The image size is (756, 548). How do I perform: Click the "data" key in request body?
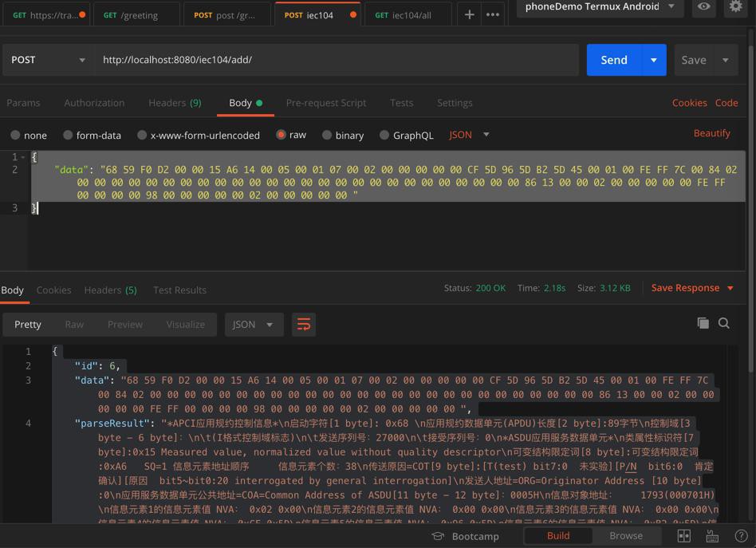click(71, 170)
